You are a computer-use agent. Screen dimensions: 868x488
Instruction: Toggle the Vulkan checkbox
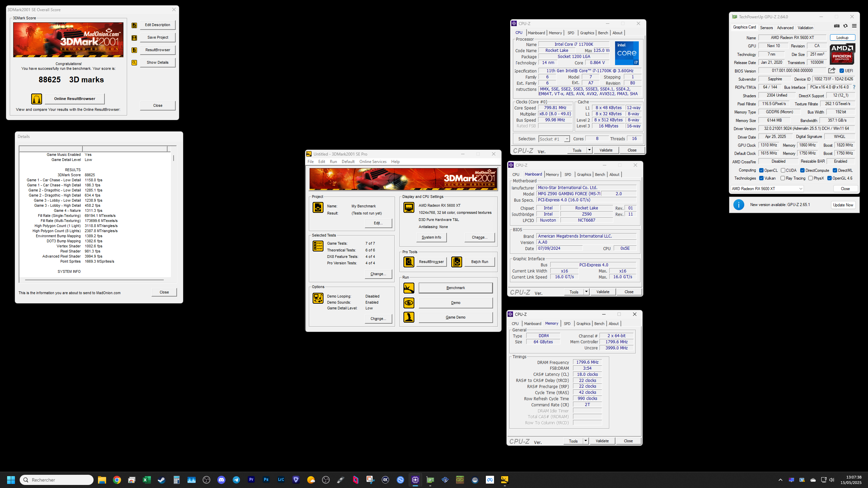click(762, 178)
